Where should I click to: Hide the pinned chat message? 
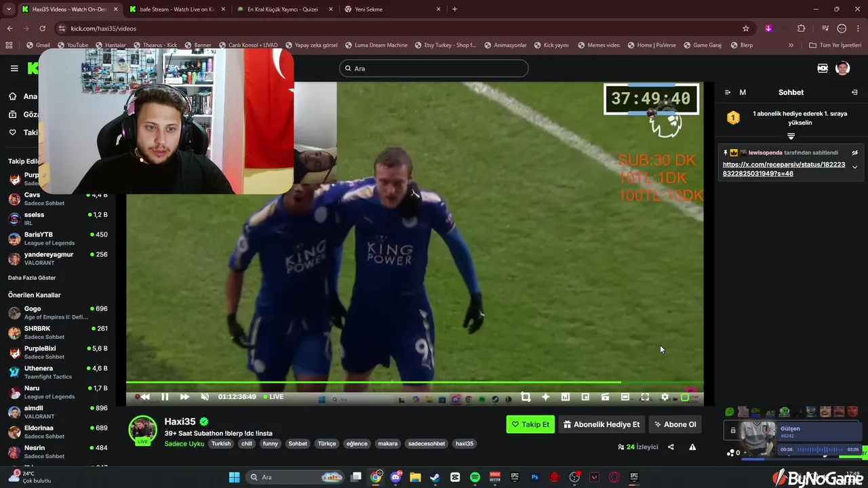pyautogui.click(x=854, y=152)
